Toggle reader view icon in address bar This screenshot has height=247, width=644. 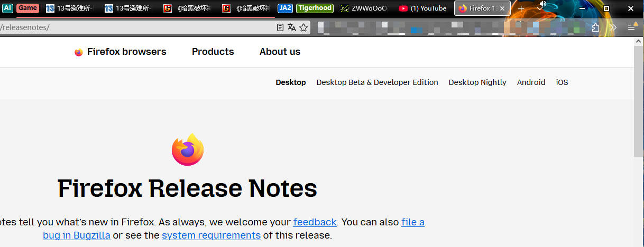click(281, 27)
